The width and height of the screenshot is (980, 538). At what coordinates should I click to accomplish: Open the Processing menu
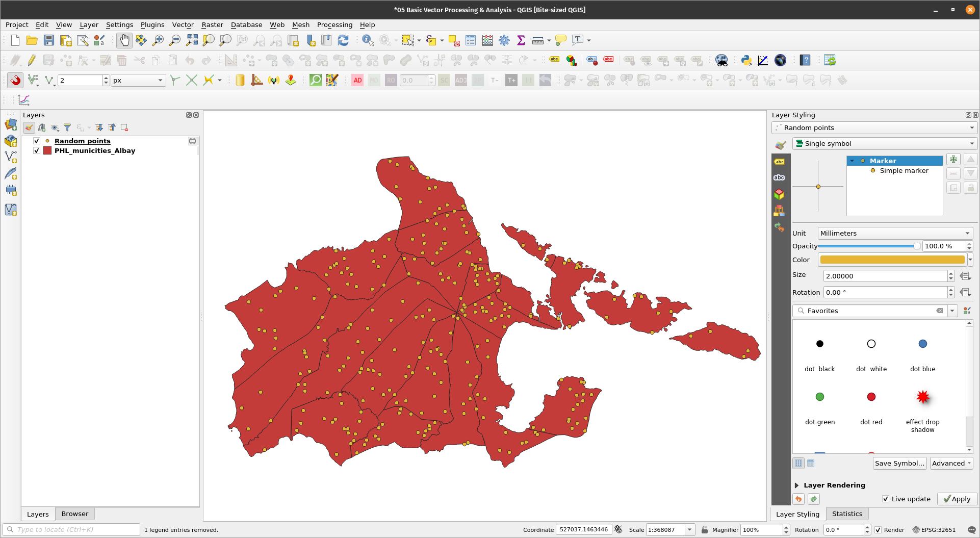(334, 24)
